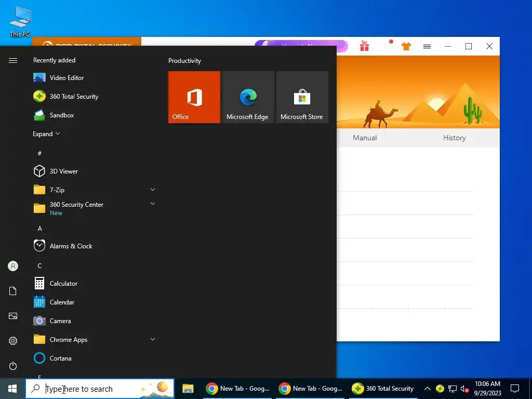The width and height of the screenshot is (532, 399).
Task: Open the Power options button
Action: coord(13,366)
